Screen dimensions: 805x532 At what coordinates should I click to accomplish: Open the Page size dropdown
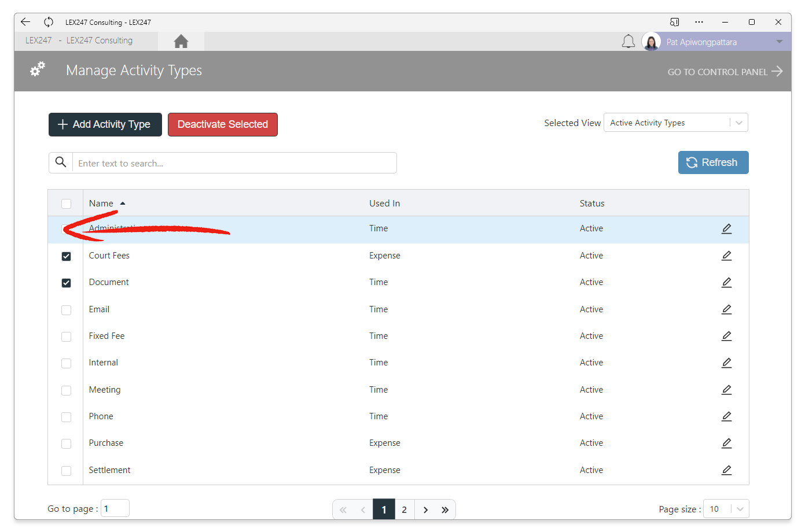click(x=726, y=509)
